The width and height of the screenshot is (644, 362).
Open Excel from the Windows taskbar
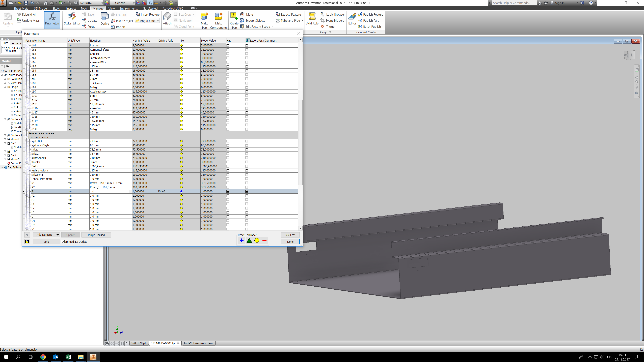click(68, 357)
